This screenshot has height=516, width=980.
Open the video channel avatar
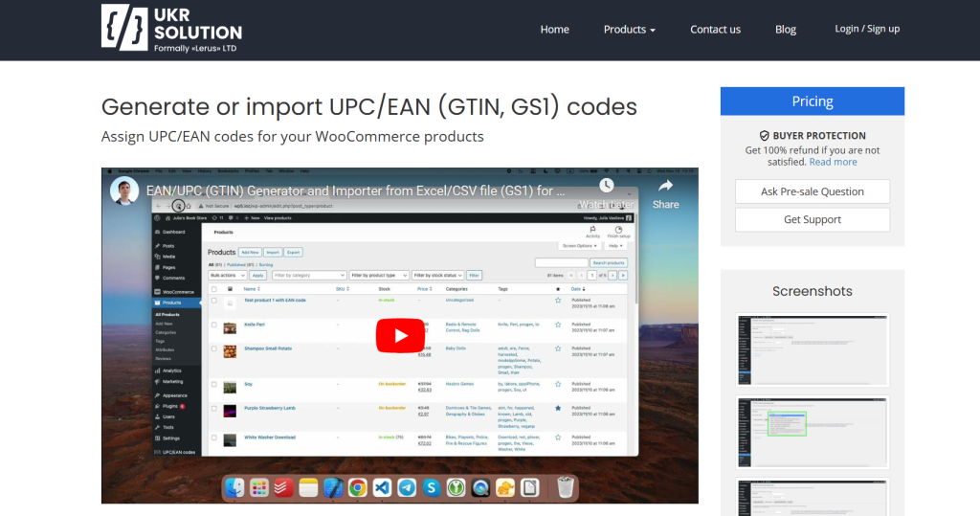[x=124, y=191]
